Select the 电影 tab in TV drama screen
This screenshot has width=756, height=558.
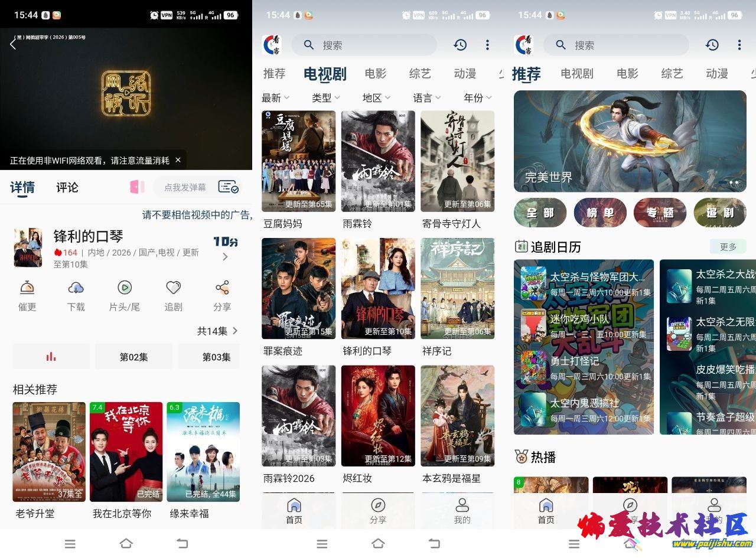[x=376, y=74]
